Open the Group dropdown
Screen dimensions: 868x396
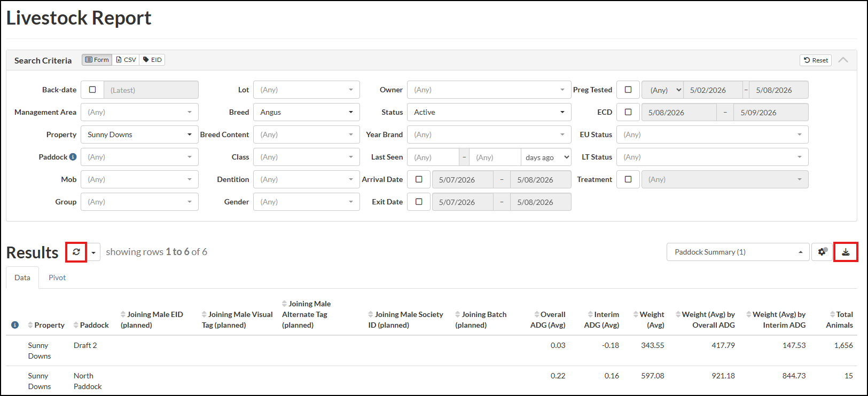[139, 202]
